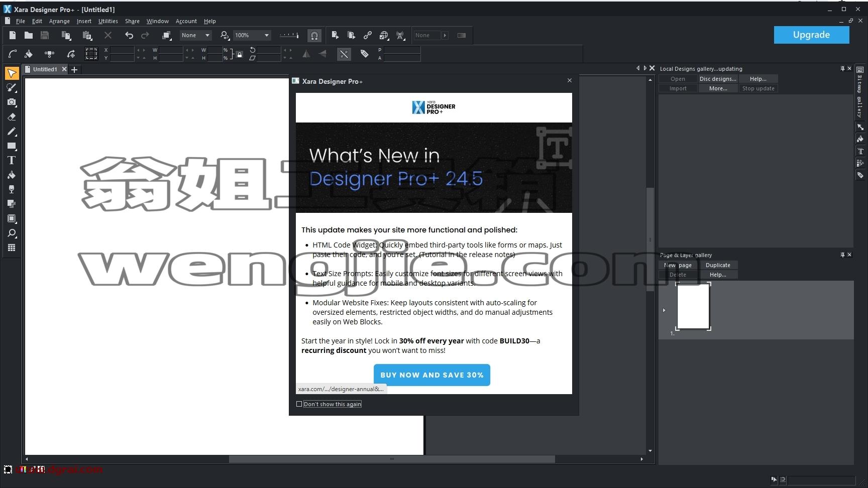
Task: Select the Bevel tool
Action: pos(12,219)
